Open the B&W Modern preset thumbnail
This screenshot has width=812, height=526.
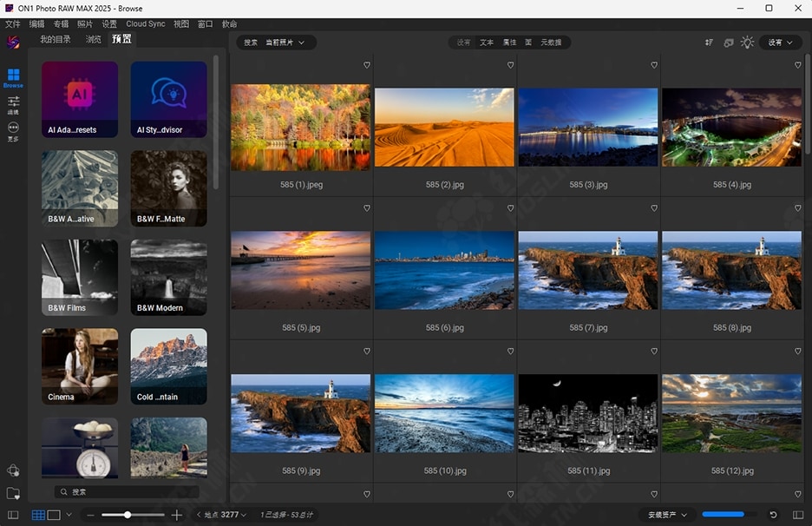click(x=168, y=278)
